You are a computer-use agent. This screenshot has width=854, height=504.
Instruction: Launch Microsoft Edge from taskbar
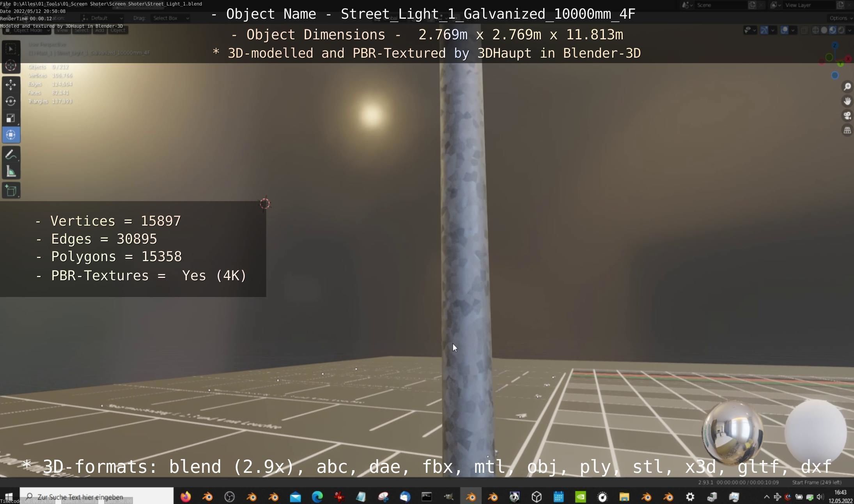317,497
